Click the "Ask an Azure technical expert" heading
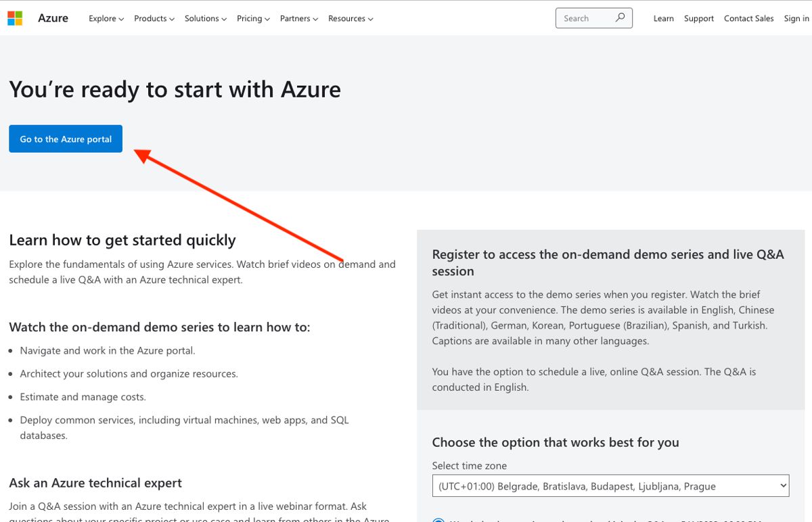The image size is (812, 522). [x=95, y=483]
